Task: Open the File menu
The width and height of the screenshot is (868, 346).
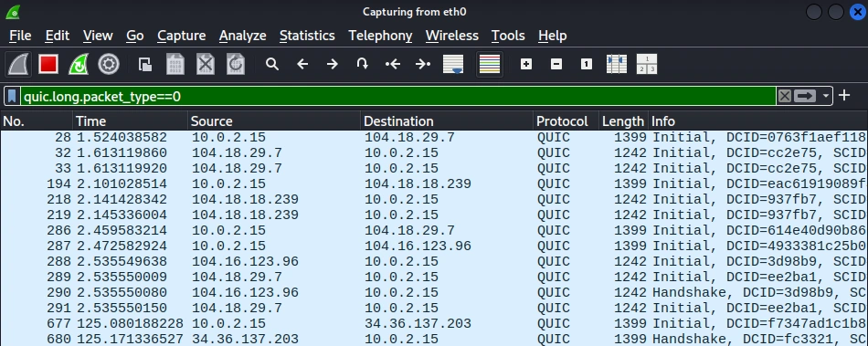Action: tap(20, 36)
